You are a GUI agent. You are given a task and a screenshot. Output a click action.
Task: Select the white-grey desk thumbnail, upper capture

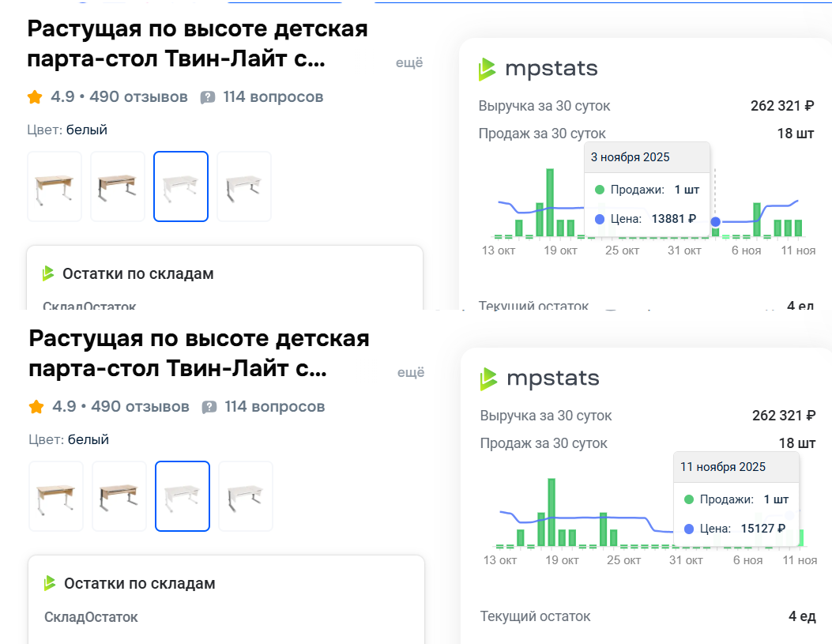pyautogui.click(x=244, y=186)
